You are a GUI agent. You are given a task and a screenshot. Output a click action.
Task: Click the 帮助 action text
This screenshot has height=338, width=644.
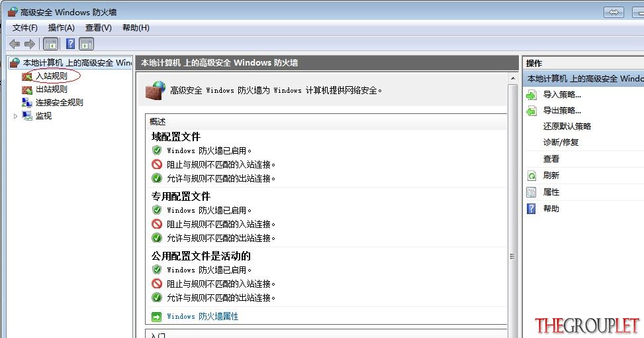[551, 209]
